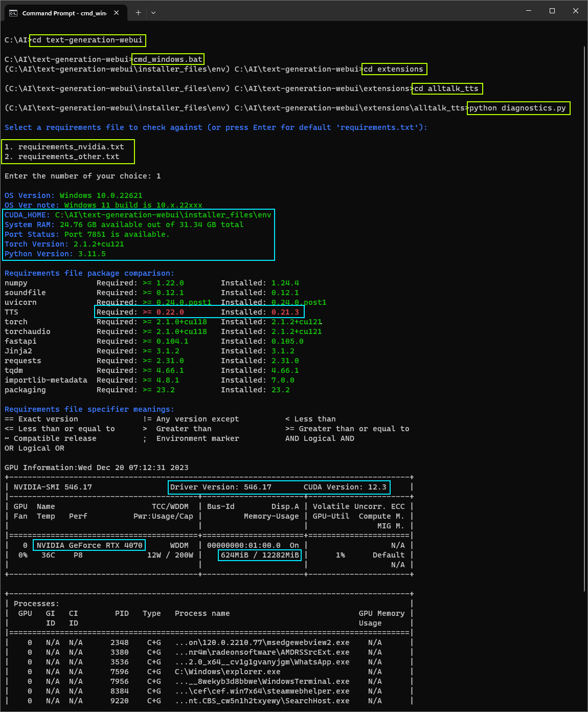Click the 'GPU Information:Wed Dec 20' line
Image resolution: width=588 pixels, height=712 pixels.
(x=97, y=468)
